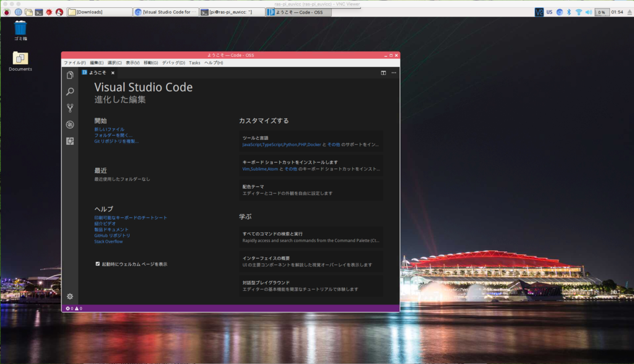The image size is (634, 364).
Task: Open the Raspberry Pi application menu
Action: [x=6, y=12]
